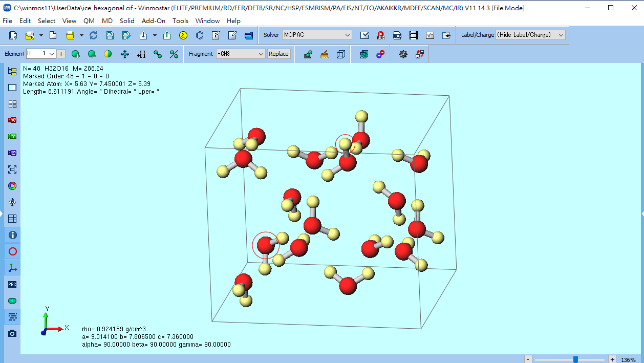Click the move atom arrows icon
Viewport: 644px width, 363px height.
click(125, 54)
